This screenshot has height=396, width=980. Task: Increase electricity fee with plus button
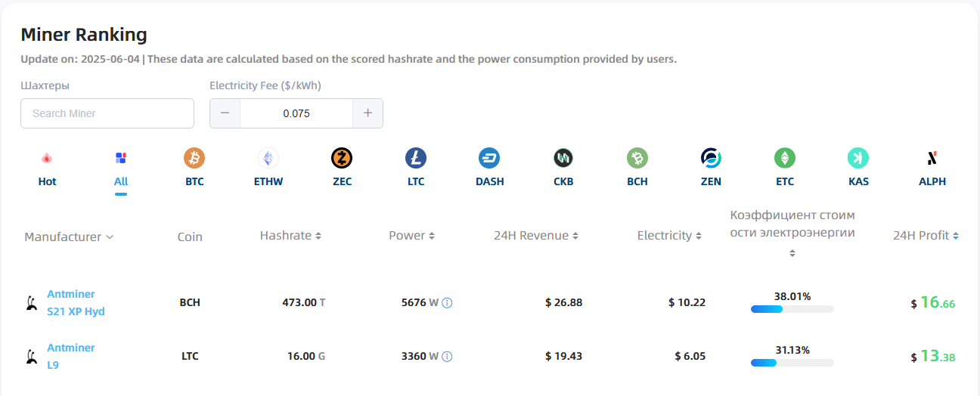[367, 113]
